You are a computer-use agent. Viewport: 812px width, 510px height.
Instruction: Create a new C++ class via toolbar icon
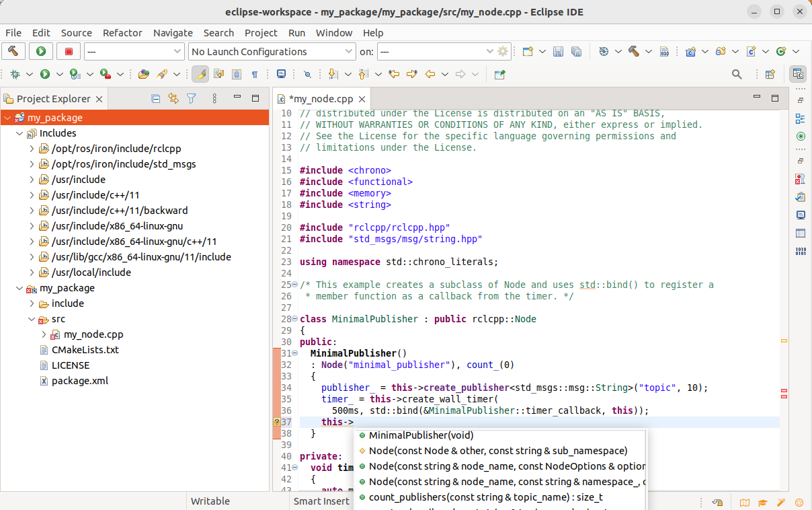click(780, 52)
